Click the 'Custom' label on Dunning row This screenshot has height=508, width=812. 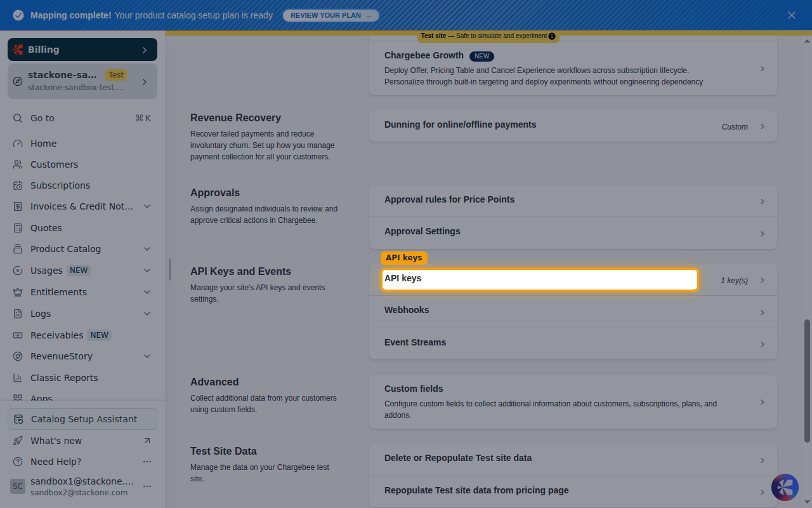click(735, 127)
